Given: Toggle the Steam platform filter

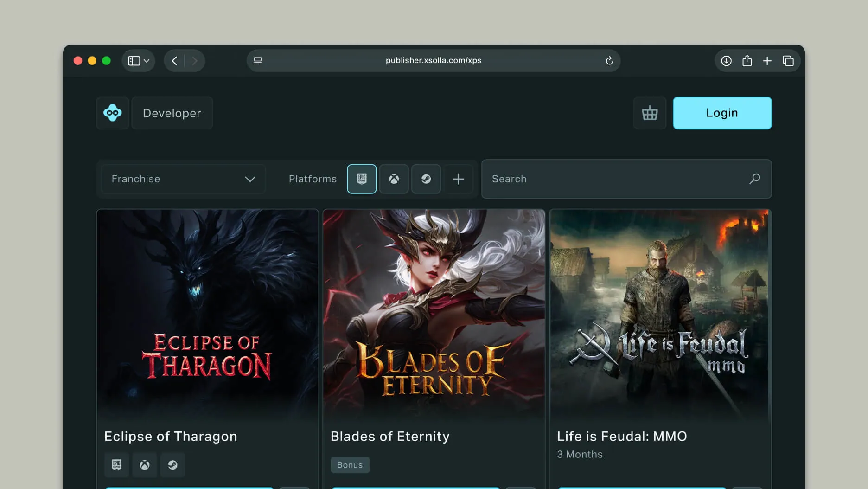Looking at the screenshot, I should [x=426, y=179].
